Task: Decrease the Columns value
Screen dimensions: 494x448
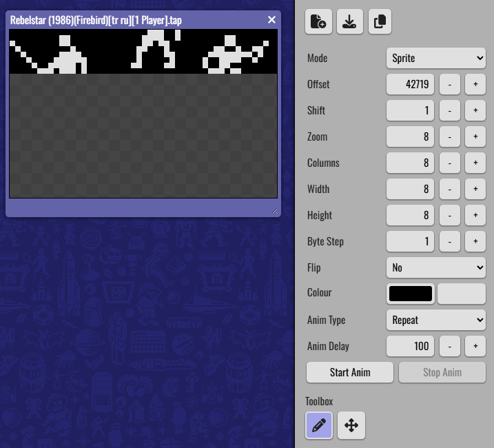Action: pos(450,163)
